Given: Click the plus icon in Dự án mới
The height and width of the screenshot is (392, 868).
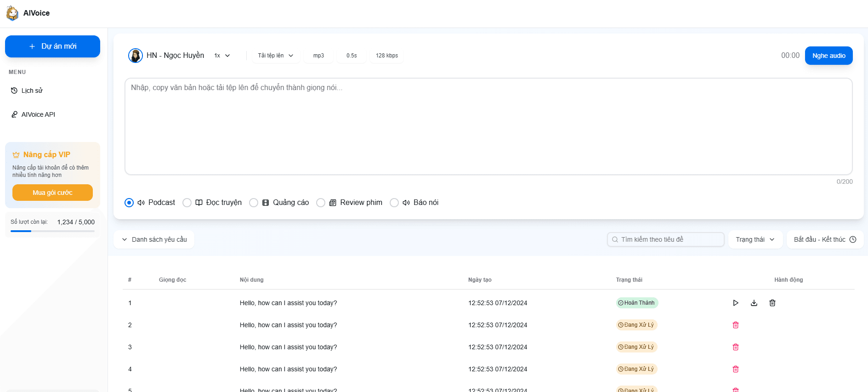Looking at the screenshot, I should coord(32,46).
